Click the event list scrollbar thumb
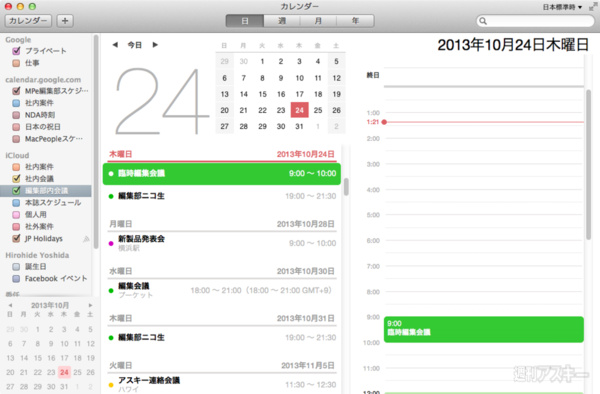The height and width of the screenshot is (394, 600). coord(346,187)
